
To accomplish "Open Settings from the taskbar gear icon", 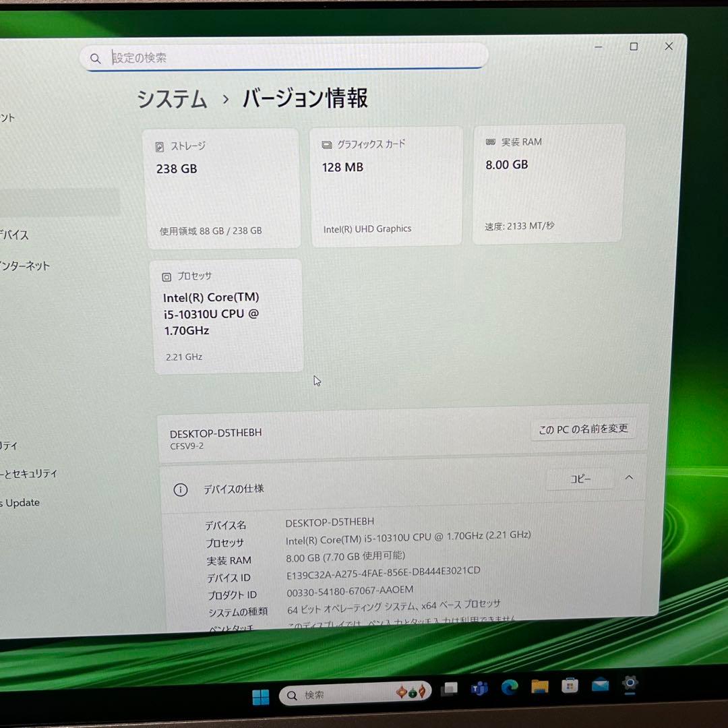I will 630,684.
